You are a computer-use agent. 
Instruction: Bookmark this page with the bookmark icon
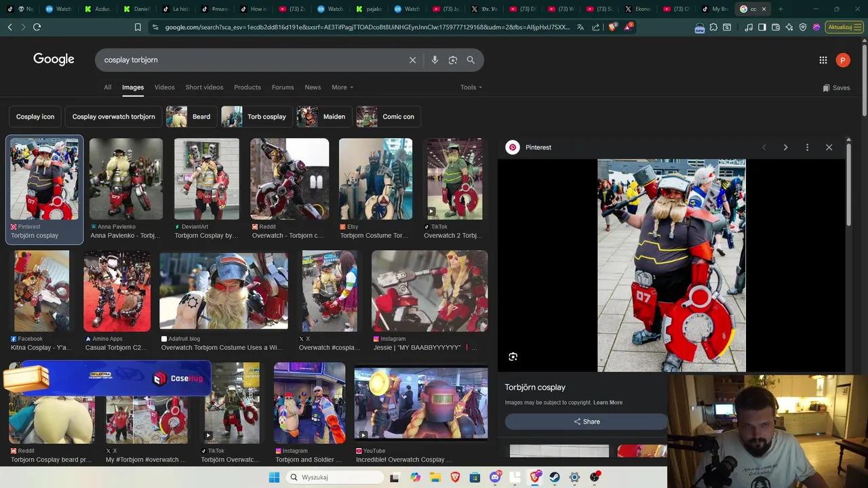(138, 27)
